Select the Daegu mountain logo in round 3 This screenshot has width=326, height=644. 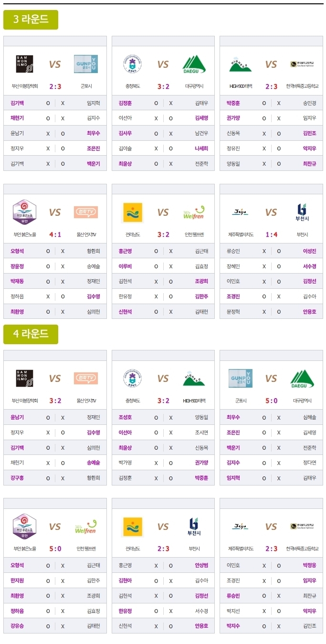click(x=194, y=64)
